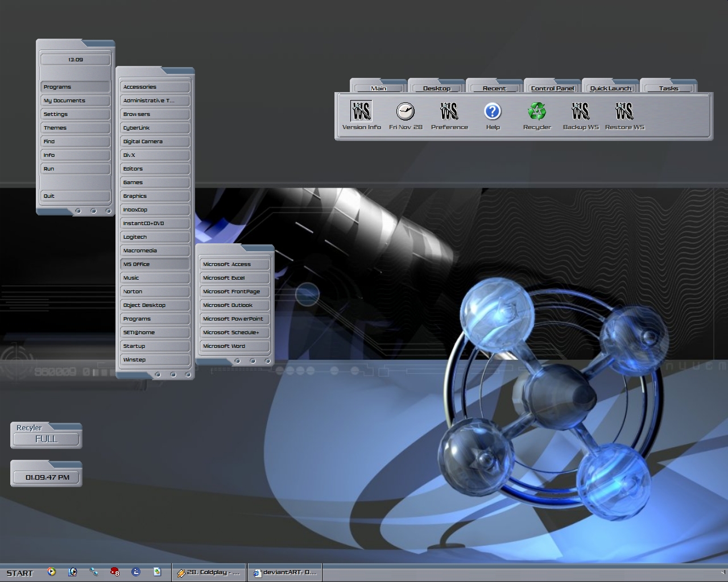Open the Editors submenu
Image resolution: width=728 pixels, height=582 pixels.
point(155,169)
